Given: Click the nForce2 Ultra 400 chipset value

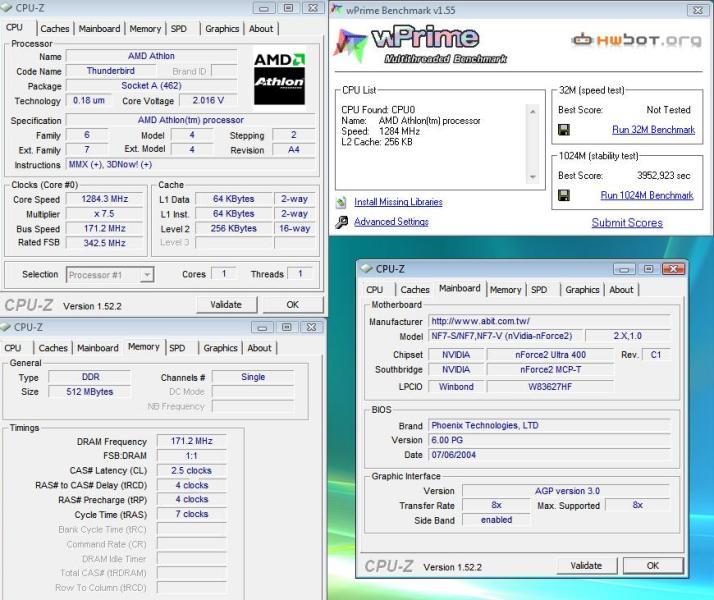Looking at the screenshot, I should (551, 355).
